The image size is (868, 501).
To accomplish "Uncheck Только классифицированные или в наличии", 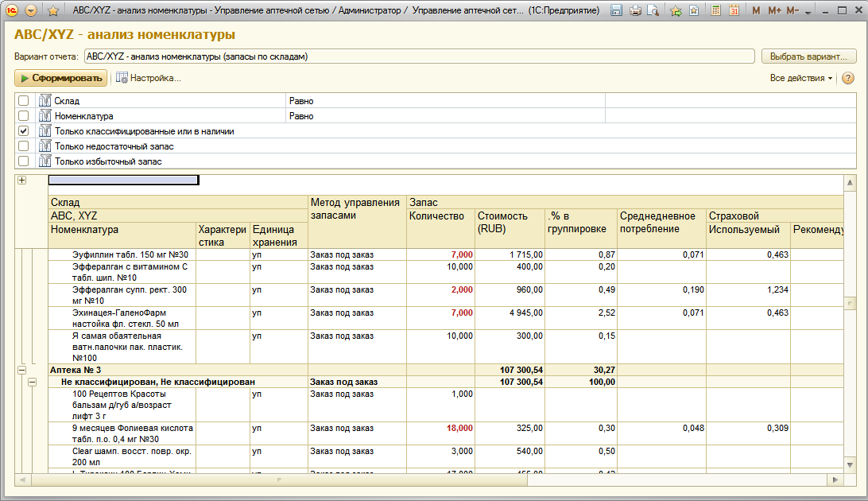I will (x=23, y=131).
